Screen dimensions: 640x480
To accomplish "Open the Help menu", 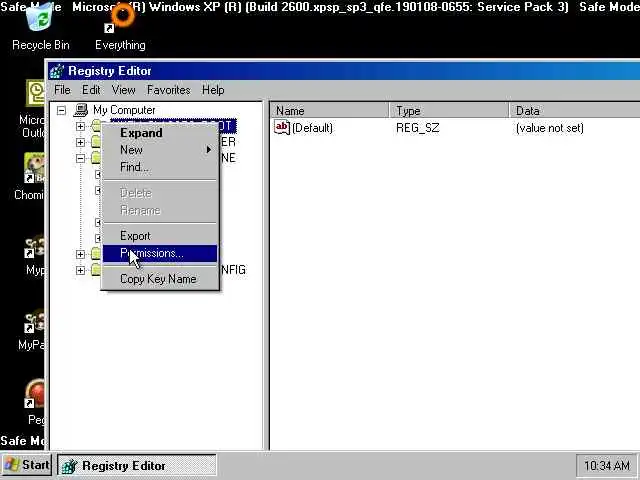I will click(213, 90).
